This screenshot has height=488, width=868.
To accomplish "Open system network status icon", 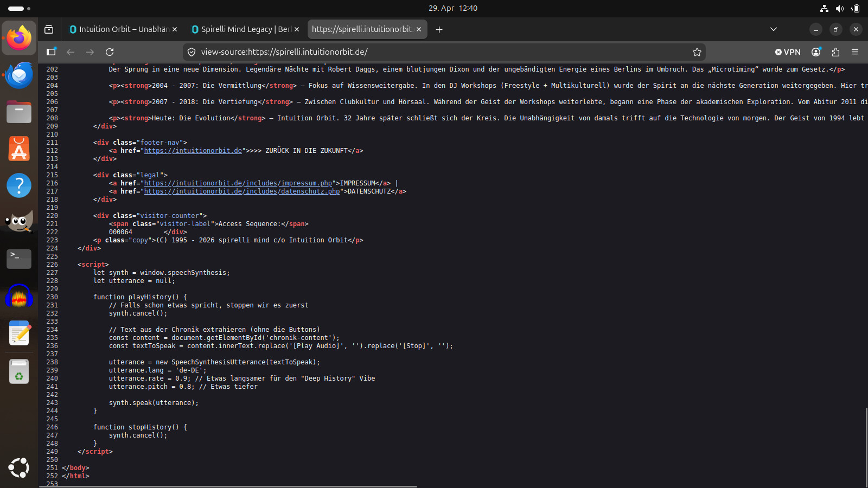I will click(824, 8).
